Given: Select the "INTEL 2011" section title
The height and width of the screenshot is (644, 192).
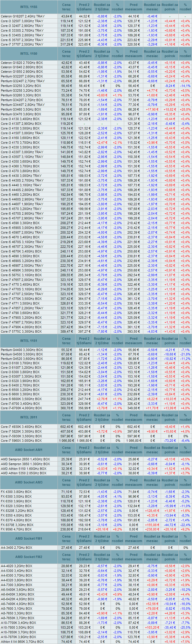Looking at the screenshot, I should (29, 417).
